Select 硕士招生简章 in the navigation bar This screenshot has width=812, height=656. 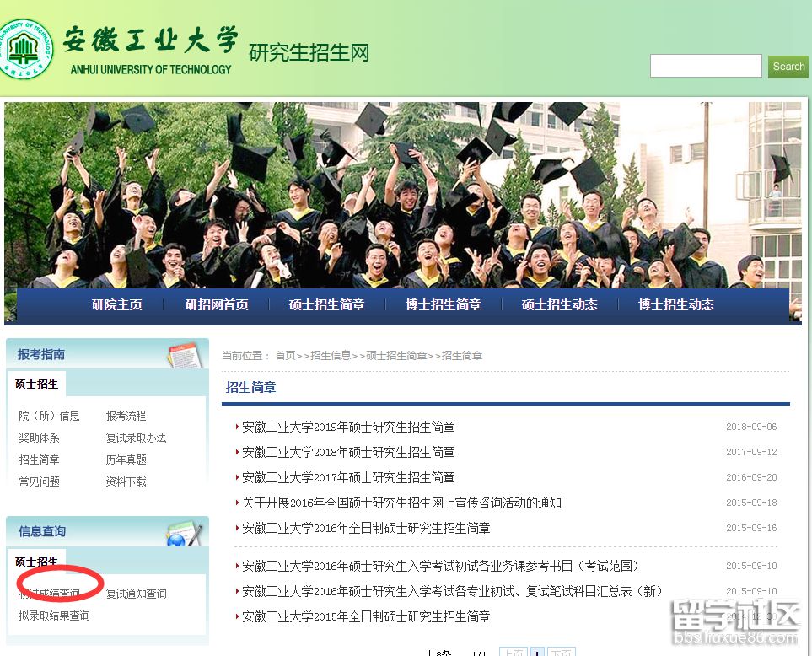pos(326,305)
